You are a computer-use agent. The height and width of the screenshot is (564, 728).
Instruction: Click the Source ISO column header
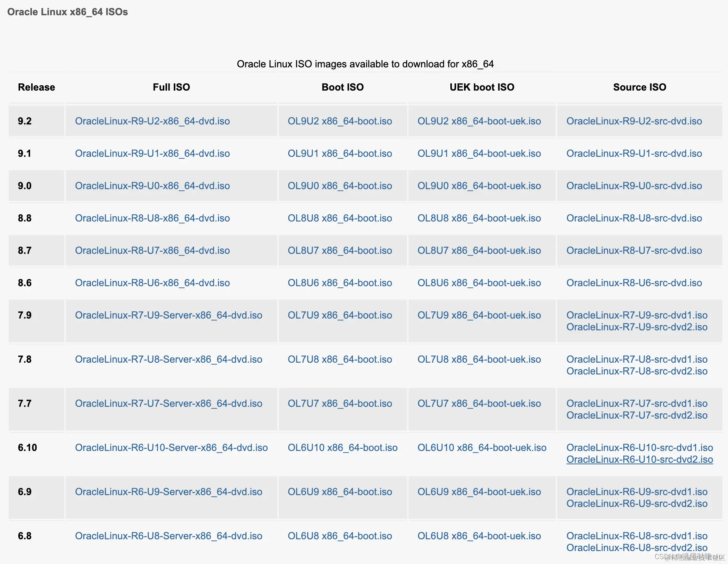coord(639,87)
